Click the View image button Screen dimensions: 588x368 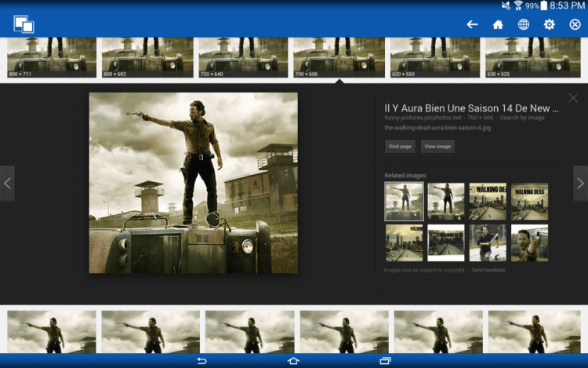click(437, 146)
